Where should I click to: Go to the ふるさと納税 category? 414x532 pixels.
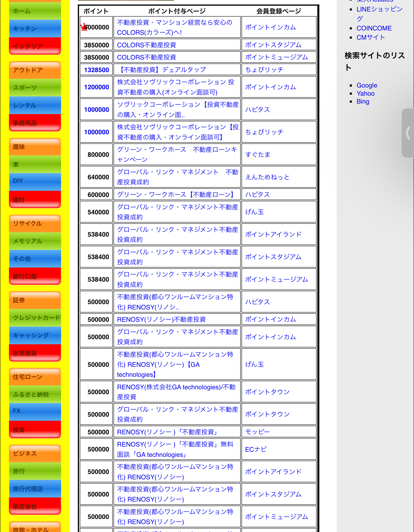coord(35,395)
